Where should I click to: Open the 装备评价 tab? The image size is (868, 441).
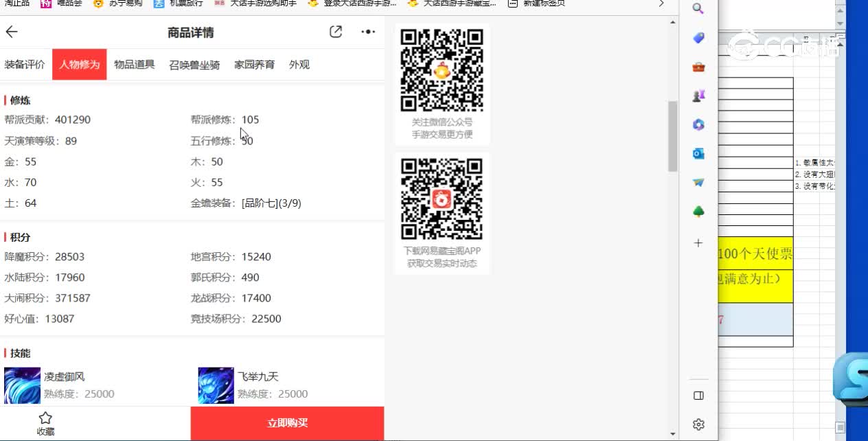click(x=25, y=64)
